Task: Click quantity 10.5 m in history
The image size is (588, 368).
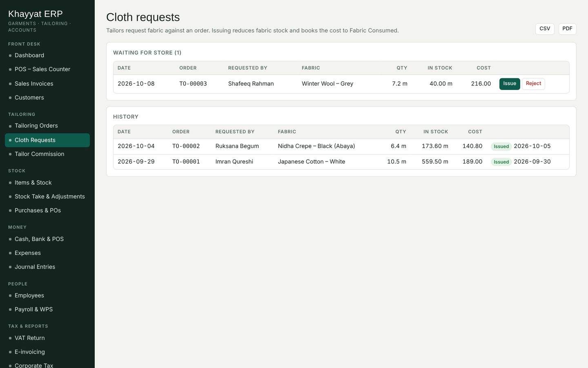Action: point(396,162)
